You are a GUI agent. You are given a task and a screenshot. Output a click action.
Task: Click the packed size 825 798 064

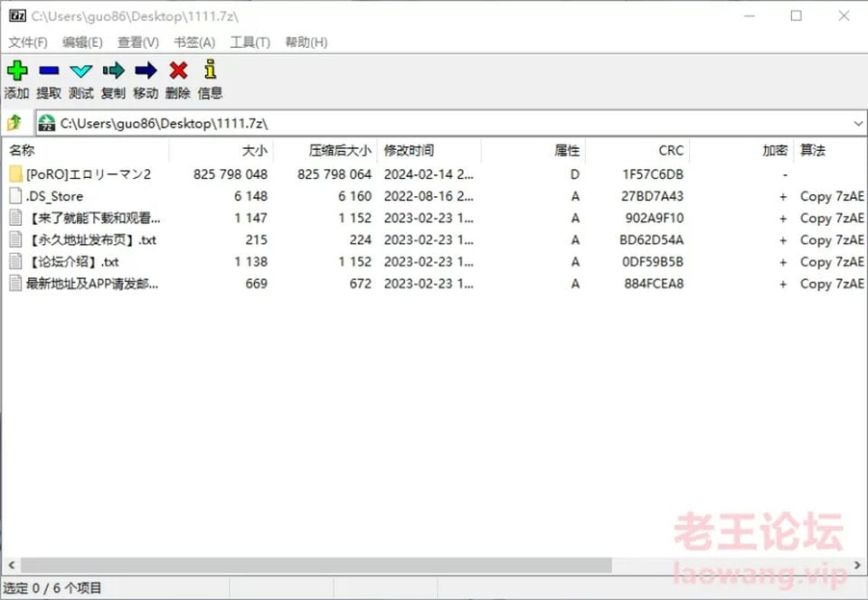pyautogui.click(x=335, y=174)
